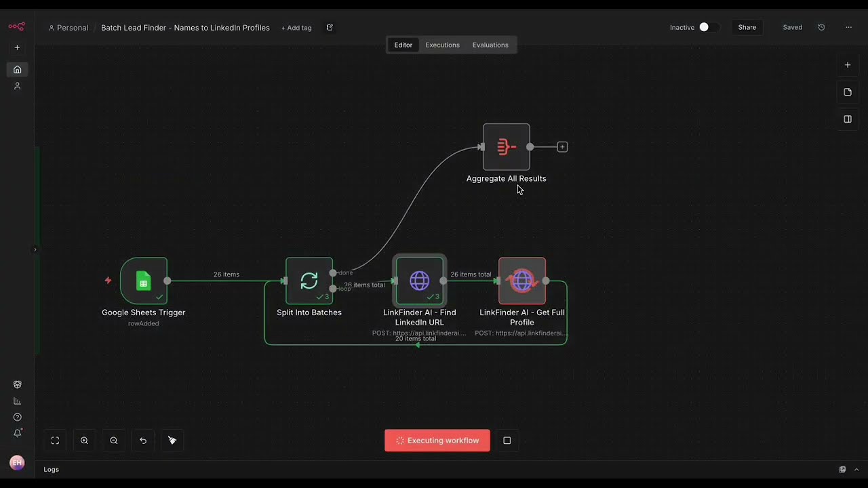Pop out the Logs panel icon
This screenshot has width=868, height=488.
842,469
